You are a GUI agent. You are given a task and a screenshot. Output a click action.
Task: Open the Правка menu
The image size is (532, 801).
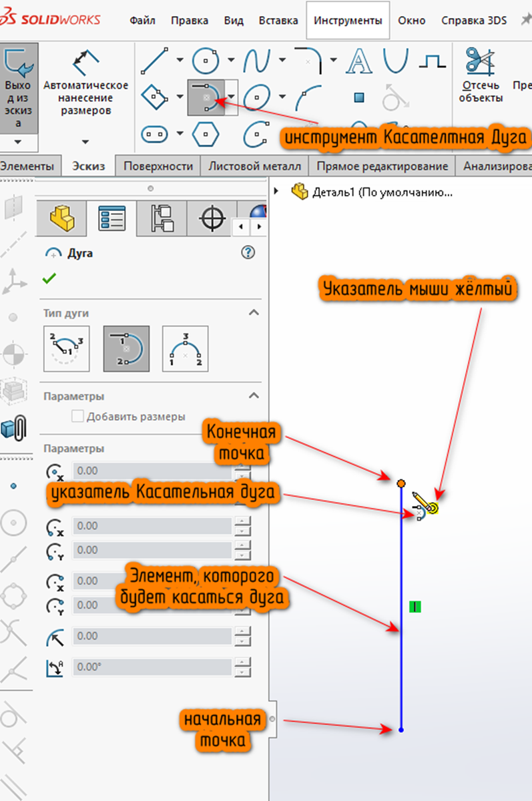point(190,20)
